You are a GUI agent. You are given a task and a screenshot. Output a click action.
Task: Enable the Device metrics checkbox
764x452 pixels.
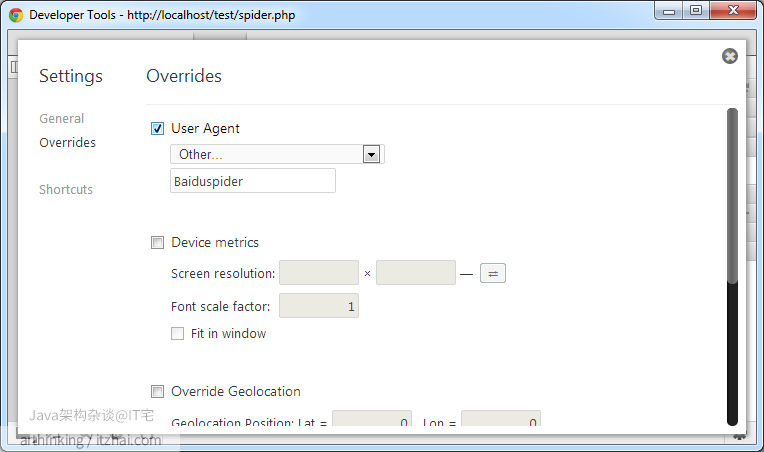(157, 243)
